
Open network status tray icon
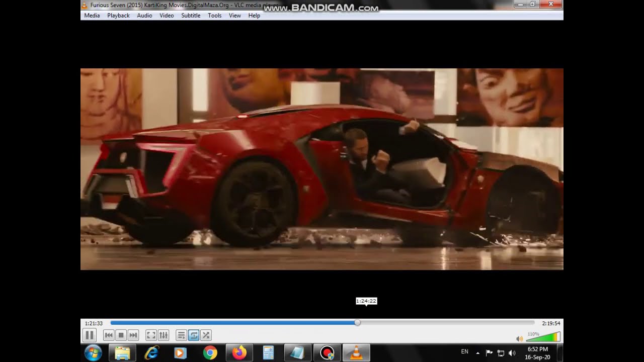click(501, 353)
